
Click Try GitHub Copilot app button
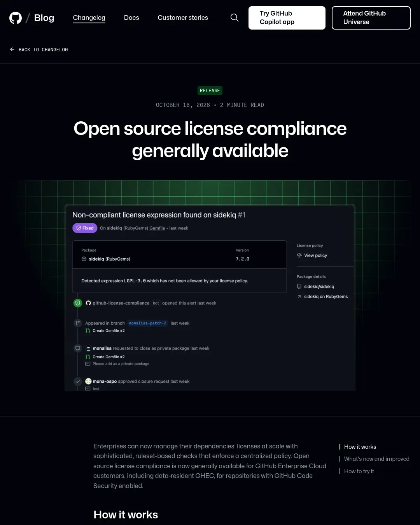pos(287,18)
